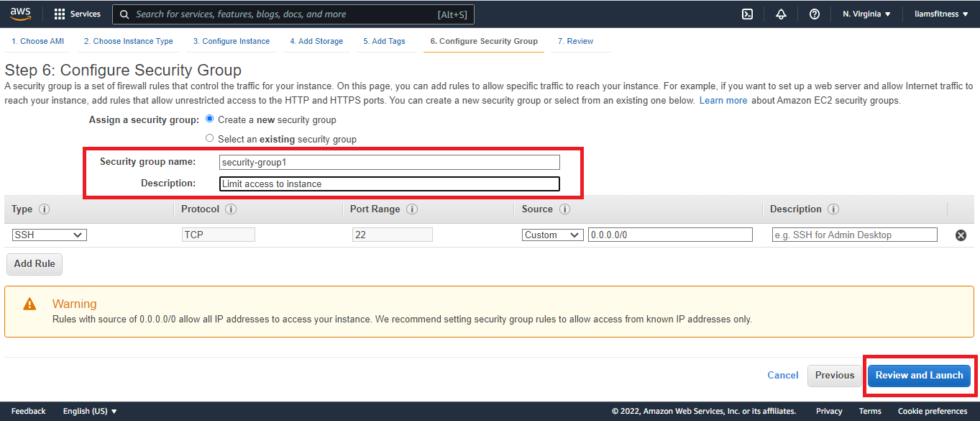
Task: Open the notifications bell
Action: 781,14
